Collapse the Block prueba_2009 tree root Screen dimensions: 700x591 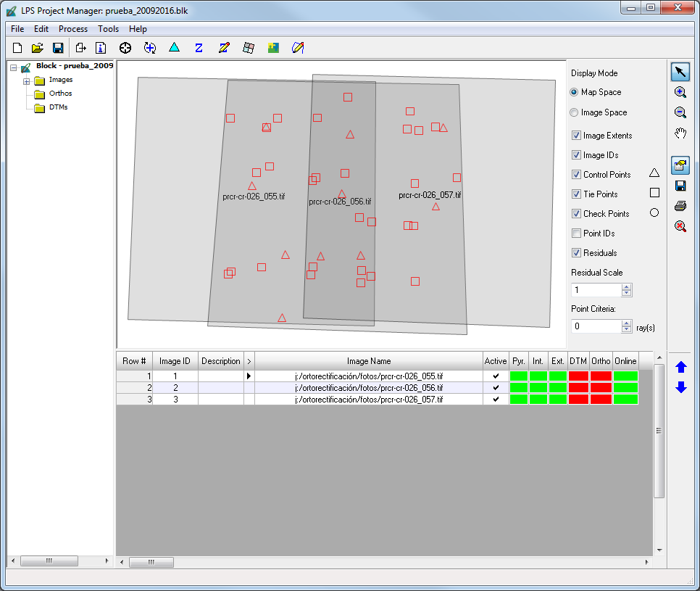(13, 67)
